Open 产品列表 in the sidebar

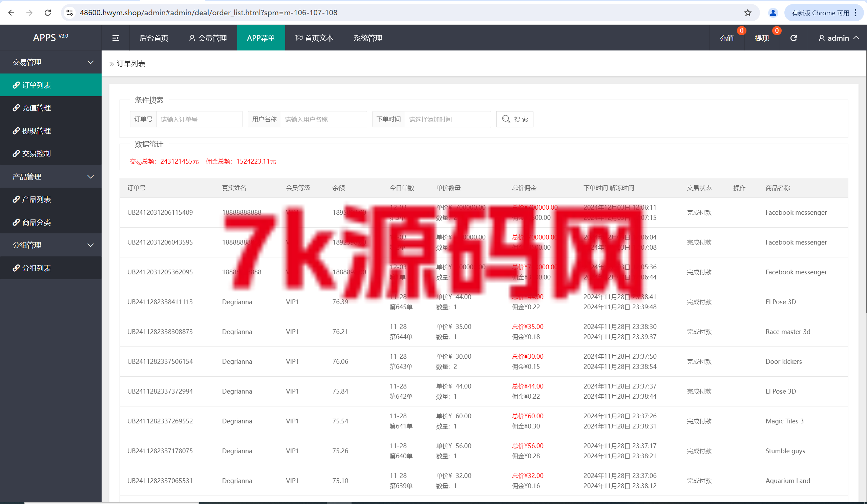pos(50,199)
